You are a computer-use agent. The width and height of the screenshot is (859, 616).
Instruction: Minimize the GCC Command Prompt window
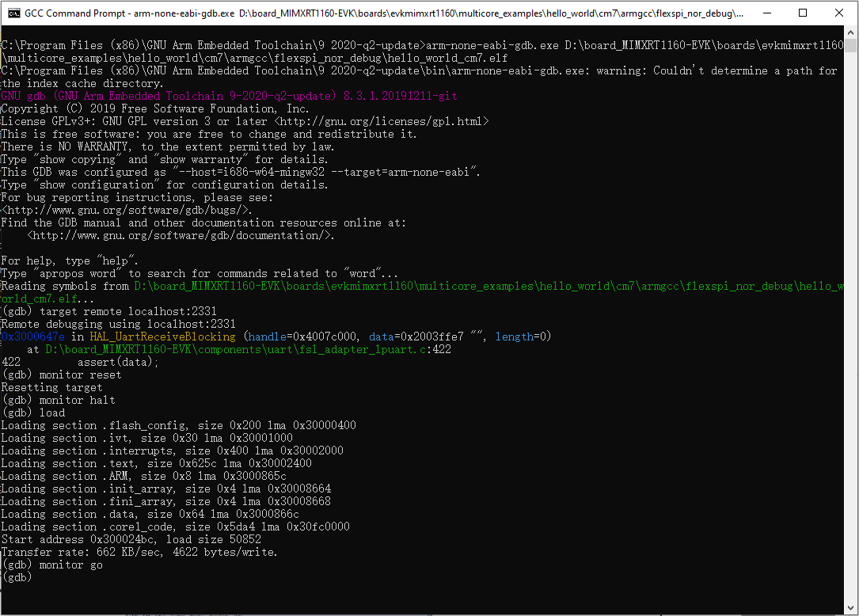766,13
